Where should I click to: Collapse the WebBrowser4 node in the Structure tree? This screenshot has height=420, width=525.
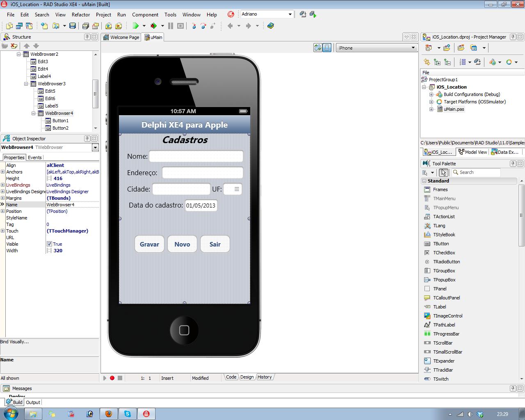point(34,113)
